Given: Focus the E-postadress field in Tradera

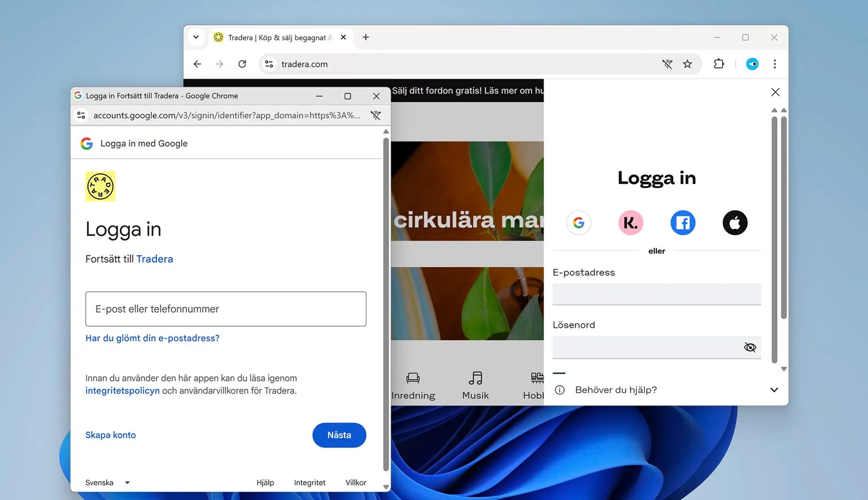Looking at the screenshot, I should click(657, 294).
